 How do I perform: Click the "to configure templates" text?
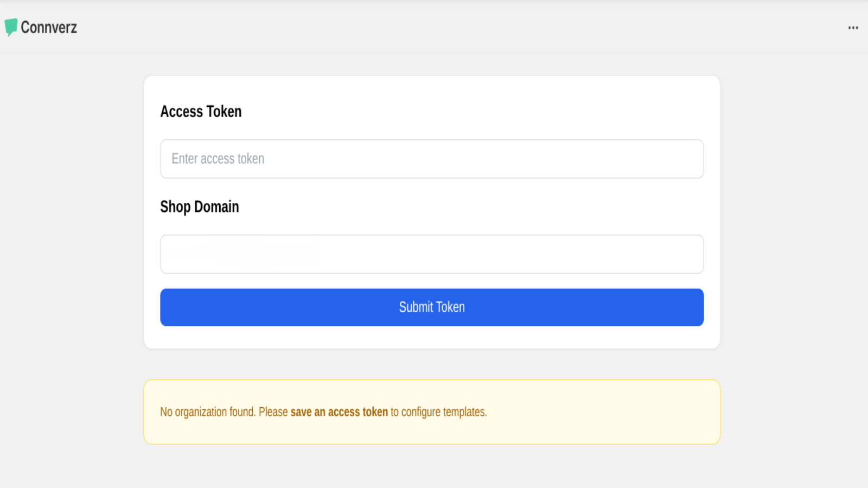pos(438,412)
